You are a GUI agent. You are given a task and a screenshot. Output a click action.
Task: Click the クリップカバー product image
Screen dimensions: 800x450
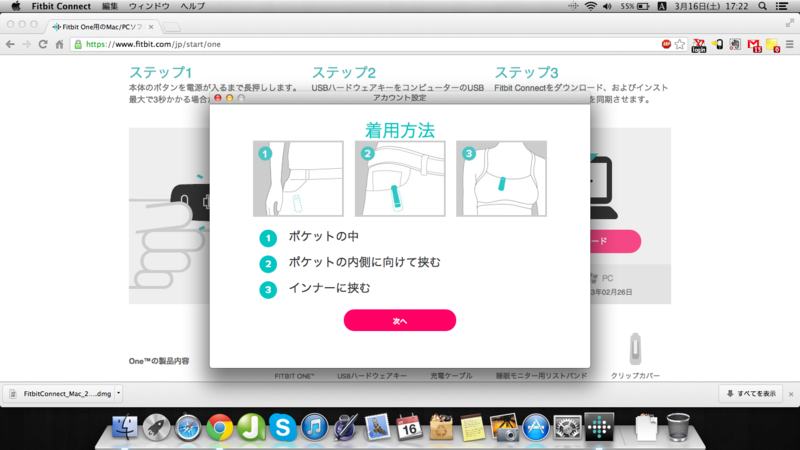point(635,349)
